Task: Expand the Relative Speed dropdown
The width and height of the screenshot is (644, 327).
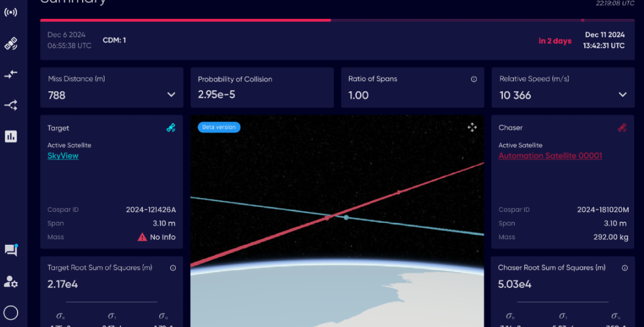Action: (x=622, y=95)
